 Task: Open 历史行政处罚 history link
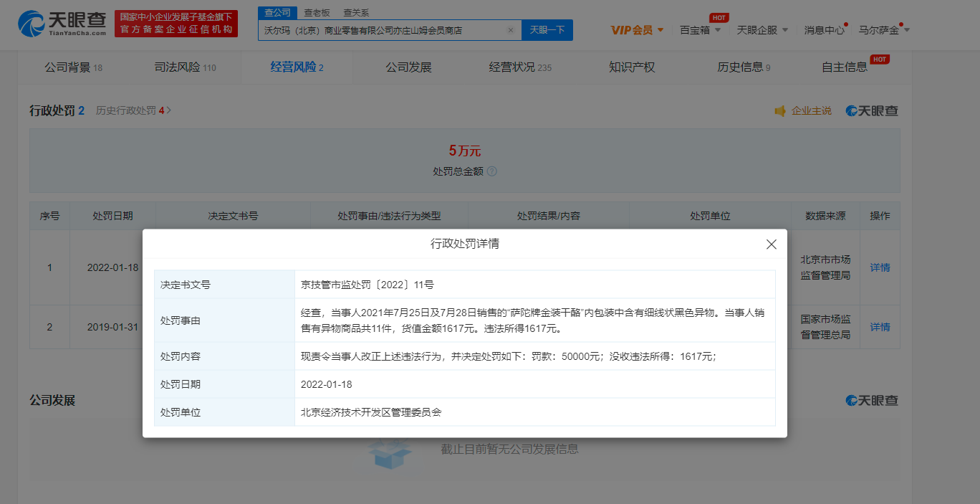pos(133,110)
